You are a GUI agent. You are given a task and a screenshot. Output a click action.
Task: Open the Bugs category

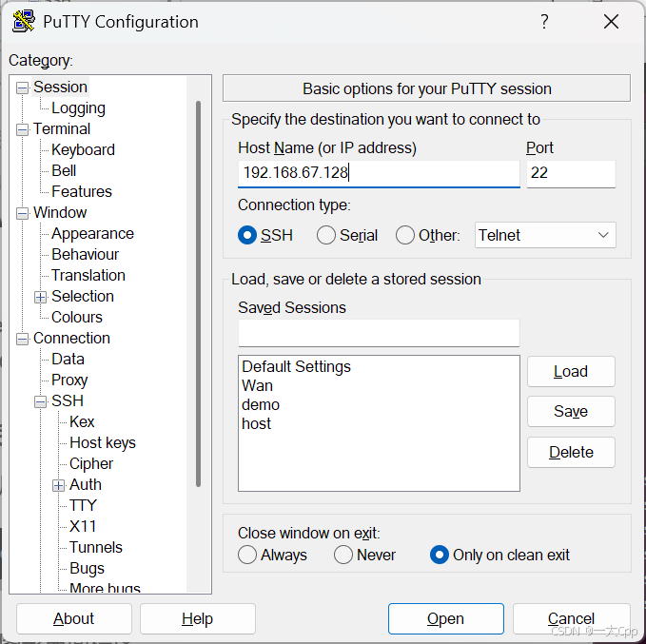(87, 569)
